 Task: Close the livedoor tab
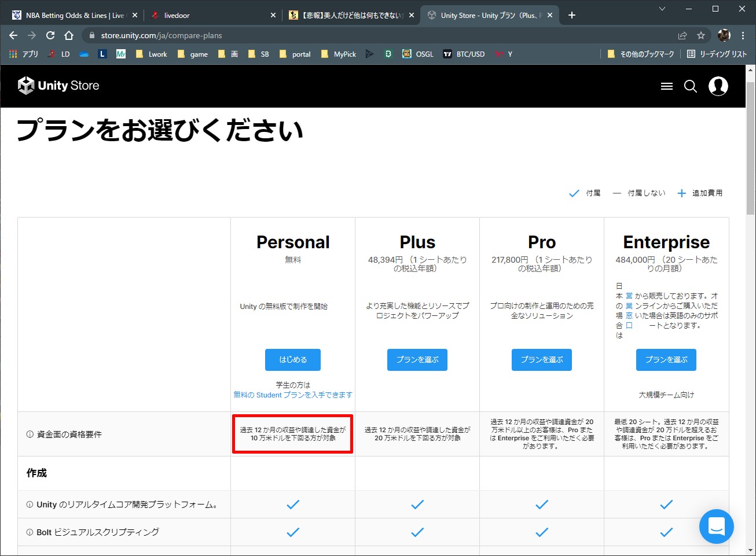pyautogui.click(x=273, y=15)
